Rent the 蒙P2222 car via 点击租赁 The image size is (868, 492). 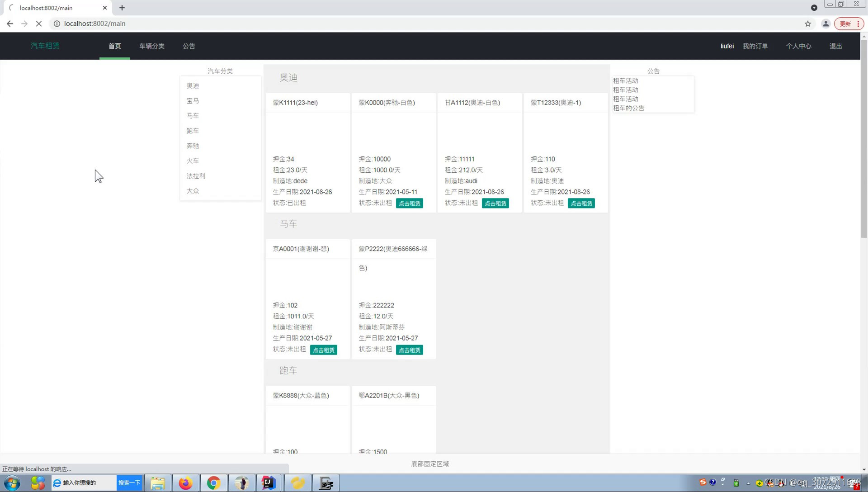pyautogui.click(x=410, y=350)
